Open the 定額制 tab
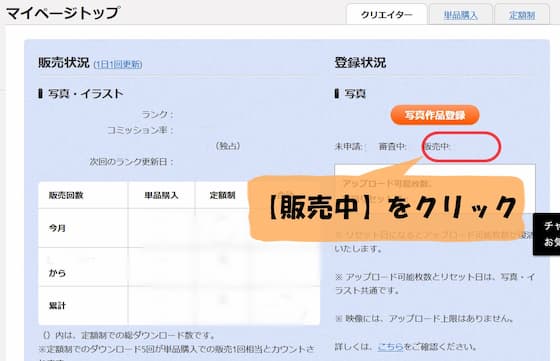The width and height of the screenshot is (560, 361). [522, 15]
